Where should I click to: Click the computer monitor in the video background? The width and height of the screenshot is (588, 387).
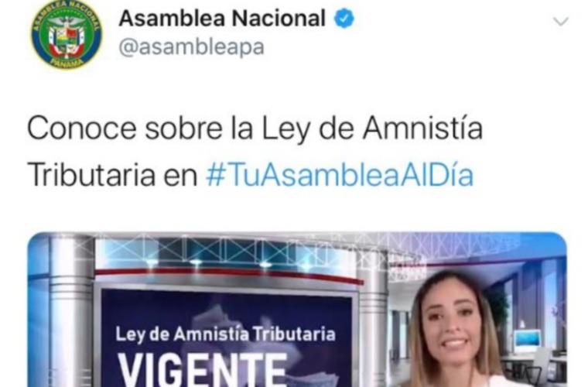527,341
